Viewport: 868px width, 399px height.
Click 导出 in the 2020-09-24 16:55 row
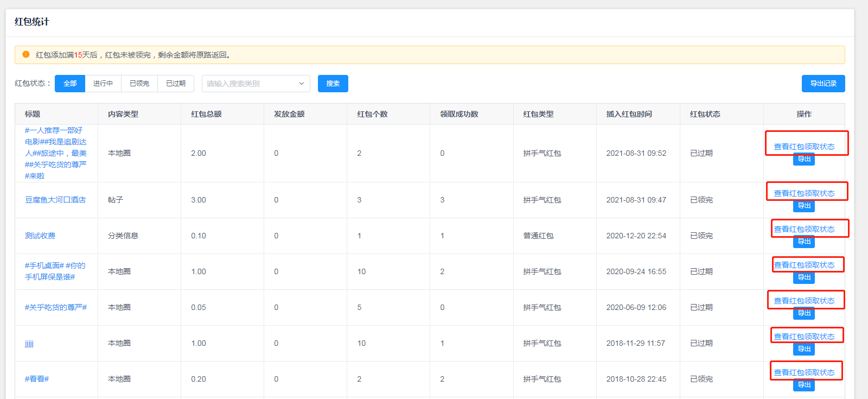pyautogui.click(x=804, y=277)
